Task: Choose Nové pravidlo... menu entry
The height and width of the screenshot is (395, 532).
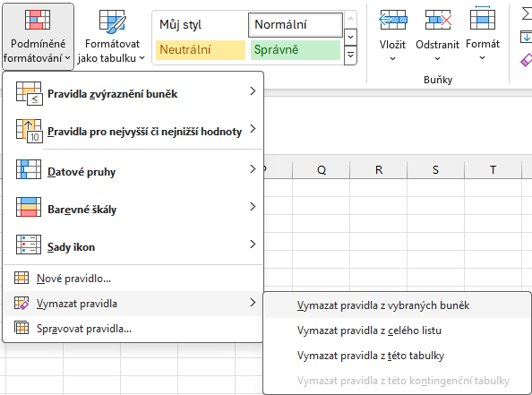Action: pyautogui.click(x=133, y=279)
